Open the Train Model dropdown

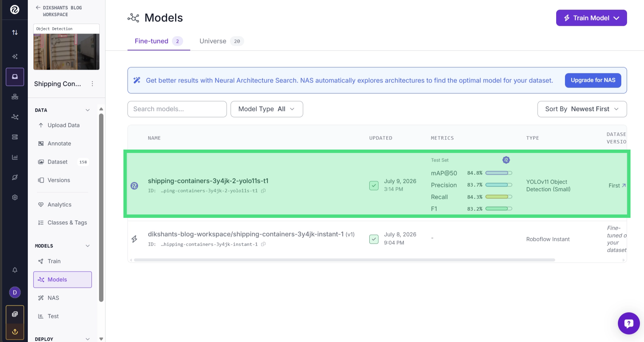[591, 18]
